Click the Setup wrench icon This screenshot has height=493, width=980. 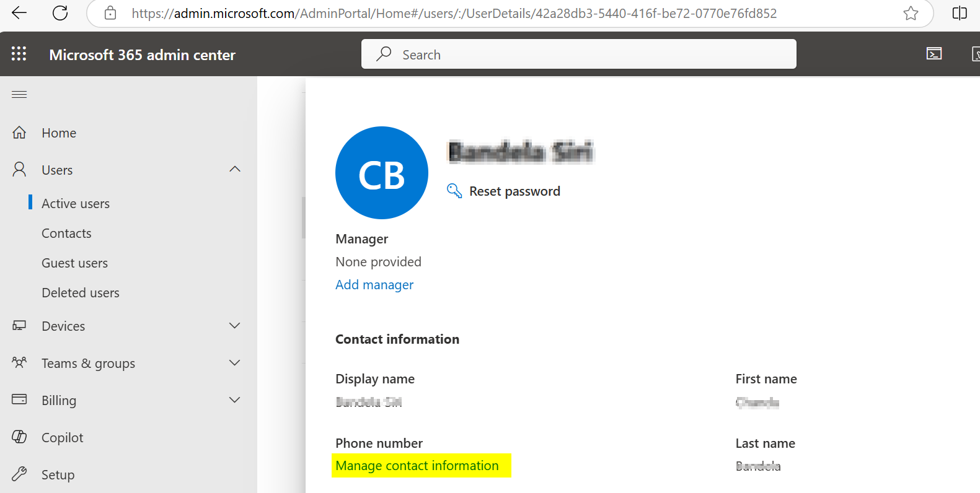pyautogui.click(x=19, y=474)
